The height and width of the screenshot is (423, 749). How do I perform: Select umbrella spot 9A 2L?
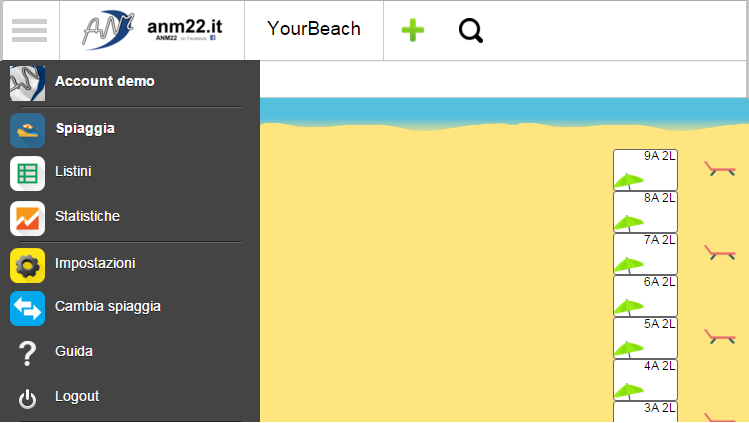click(x=645, y=170)
